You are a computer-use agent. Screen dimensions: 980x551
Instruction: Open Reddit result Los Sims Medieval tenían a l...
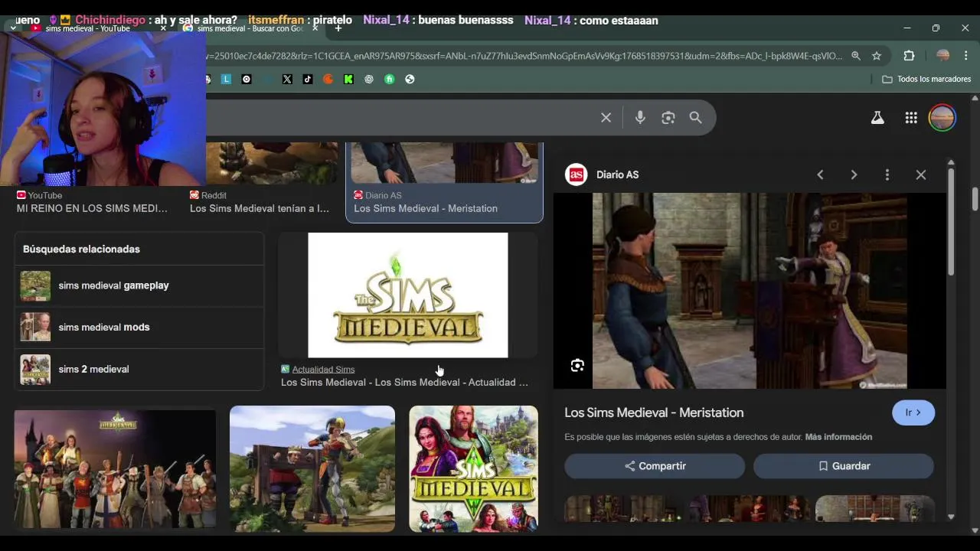pos(260,208)
